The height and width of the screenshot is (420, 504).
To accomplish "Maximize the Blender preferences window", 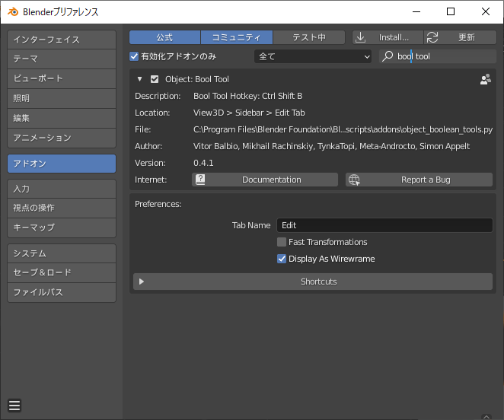I will 451,12.
